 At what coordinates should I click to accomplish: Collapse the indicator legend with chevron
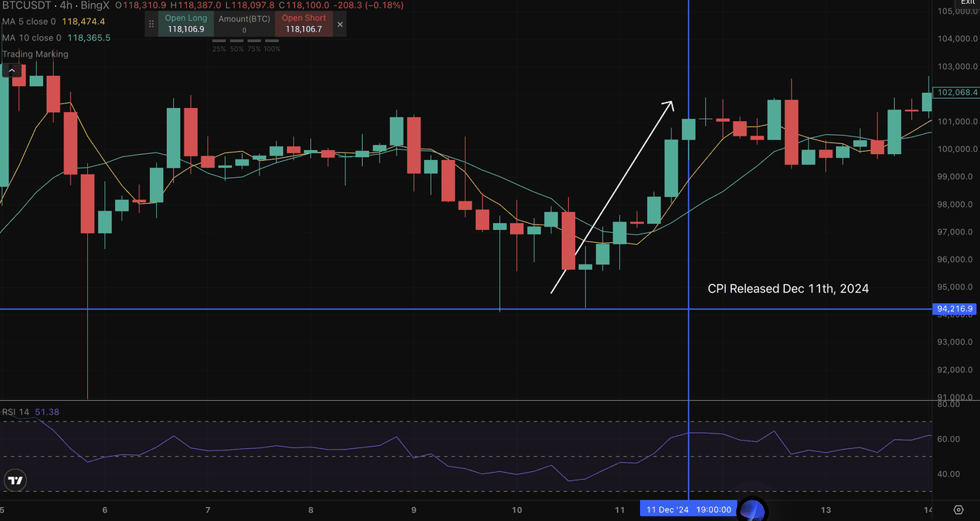coord(11,70)
